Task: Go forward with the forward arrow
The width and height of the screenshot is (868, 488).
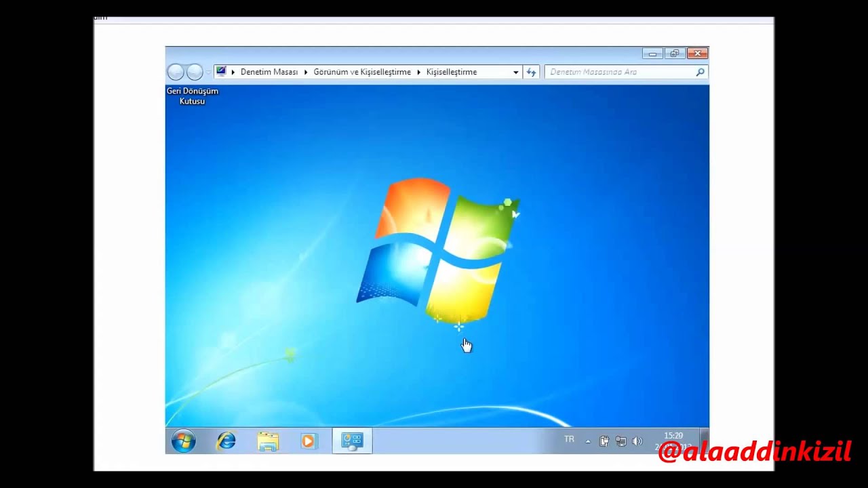Action: [195, 72]
